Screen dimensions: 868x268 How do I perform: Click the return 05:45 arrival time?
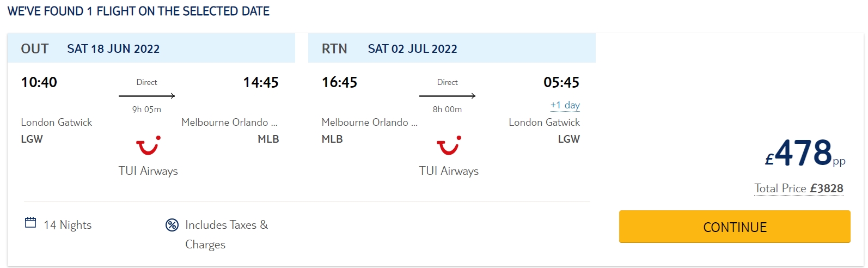coord(561,82)
